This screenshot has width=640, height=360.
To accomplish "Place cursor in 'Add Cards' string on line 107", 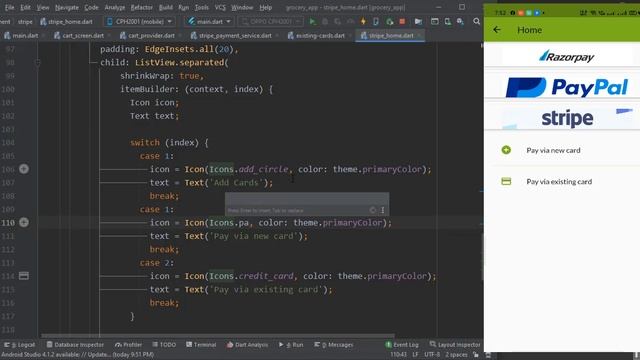I will click(x=236, y=182).
